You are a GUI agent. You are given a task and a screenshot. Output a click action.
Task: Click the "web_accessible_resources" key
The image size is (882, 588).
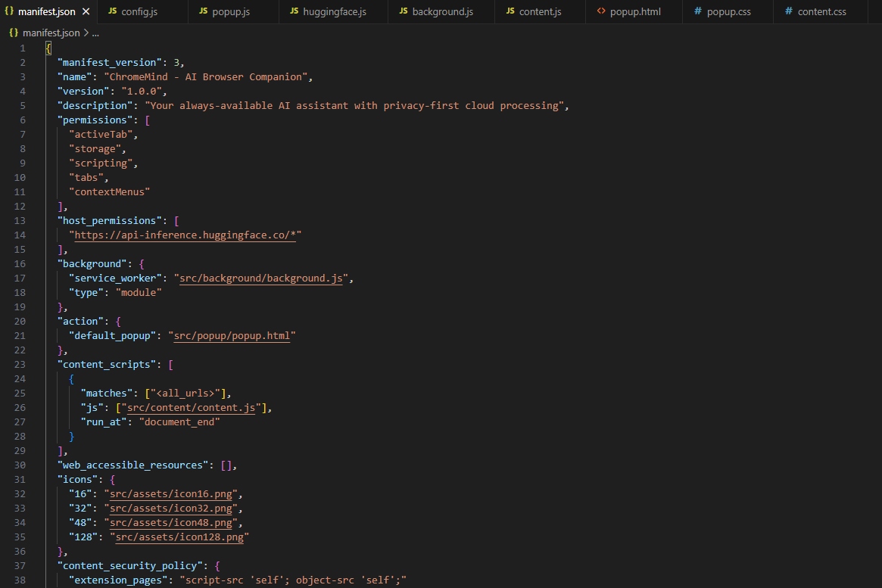click(132, 465)
